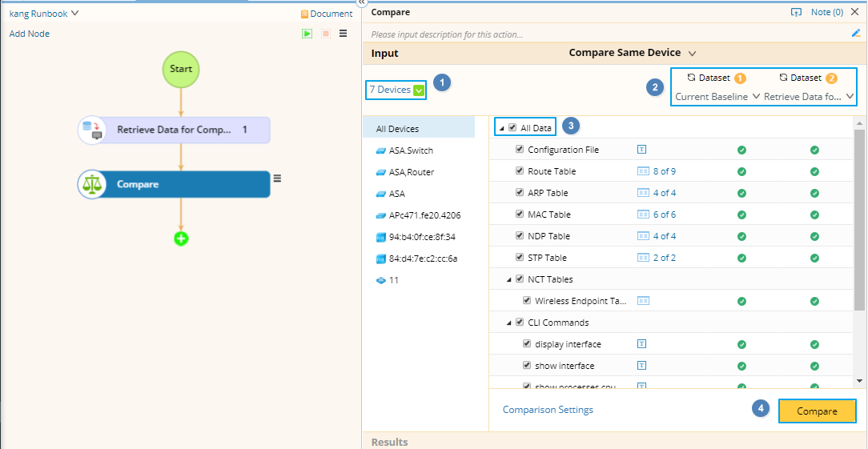Open the Current Baseline dataset dropdown
The width and height of the screenshot is (868, 449).
click(x=717, y=97)
